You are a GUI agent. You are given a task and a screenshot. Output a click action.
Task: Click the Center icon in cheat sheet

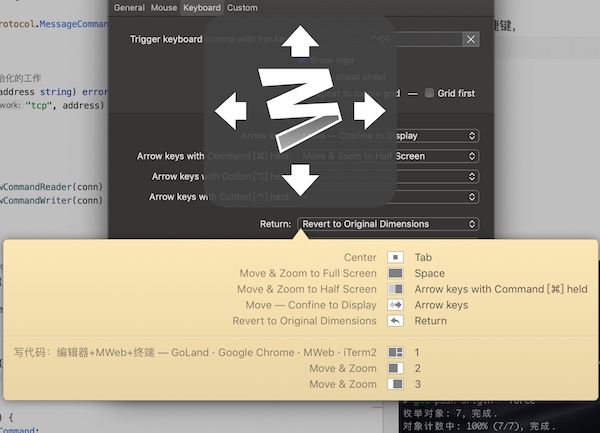(x=395, y=257)
